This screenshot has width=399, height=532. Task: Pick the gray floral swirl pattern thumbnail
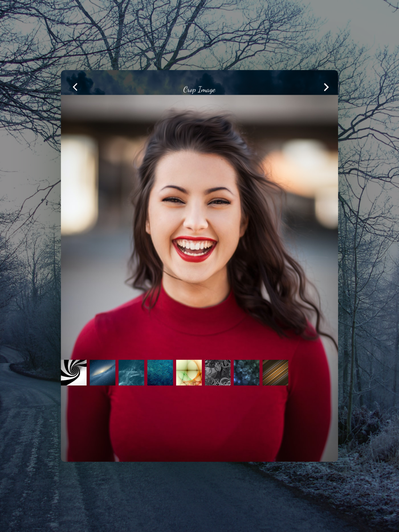point(218,373)
